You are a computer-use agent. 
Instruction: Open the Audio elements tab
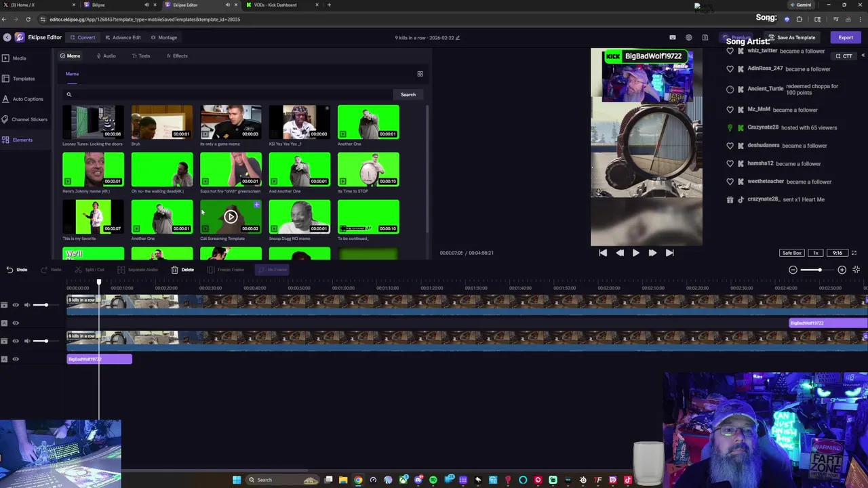(106, 56)
